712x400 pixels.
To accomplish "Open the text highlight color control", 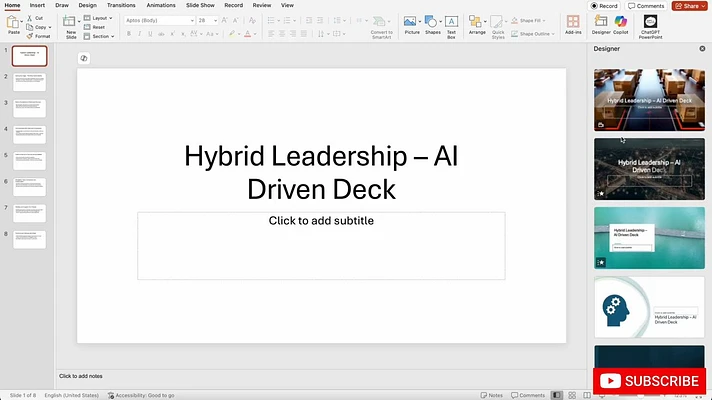I will point(234,34).
